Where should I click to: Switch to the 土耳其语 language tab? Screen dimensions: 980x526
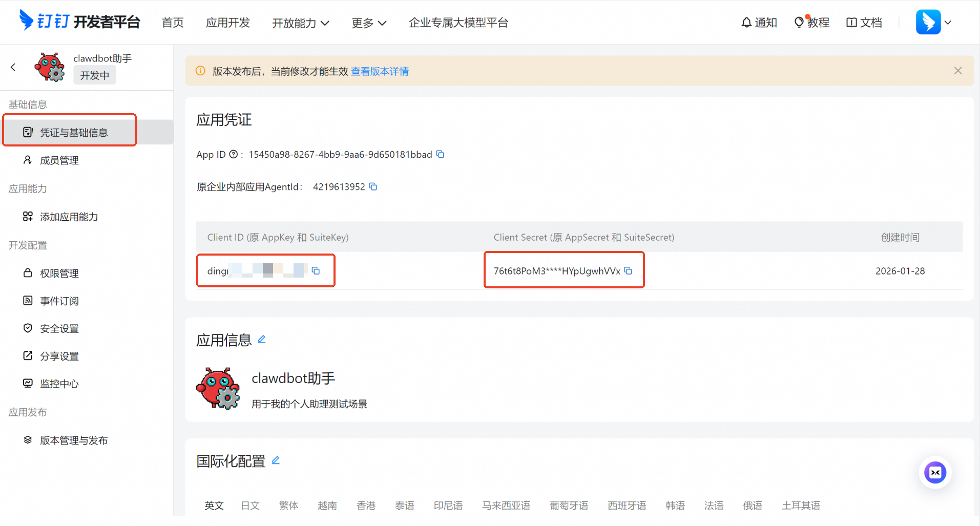pos(801,506)
